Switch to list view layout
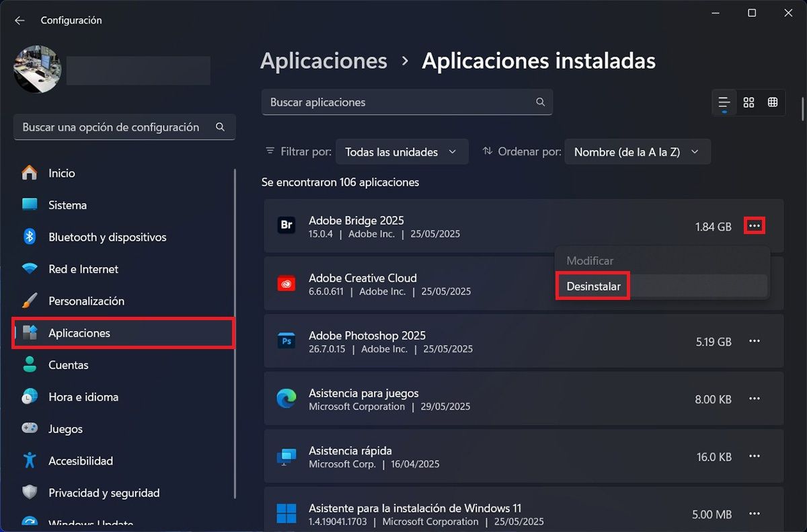 (724, 102)
